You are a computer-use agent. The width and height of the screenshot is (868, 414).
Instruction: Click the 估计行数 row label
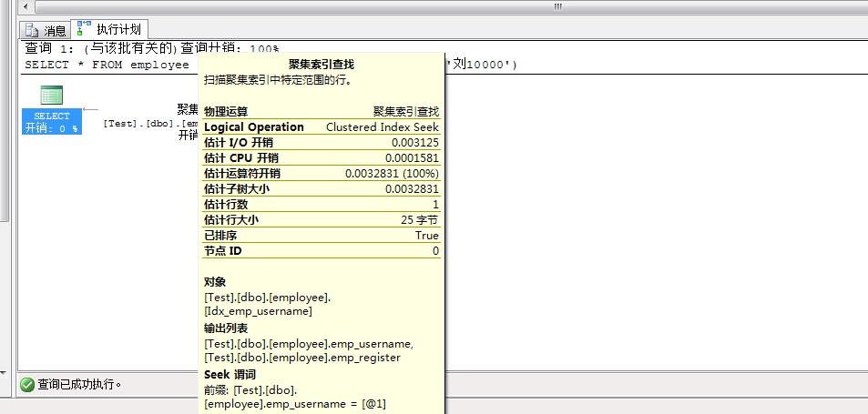coord(226,205)
